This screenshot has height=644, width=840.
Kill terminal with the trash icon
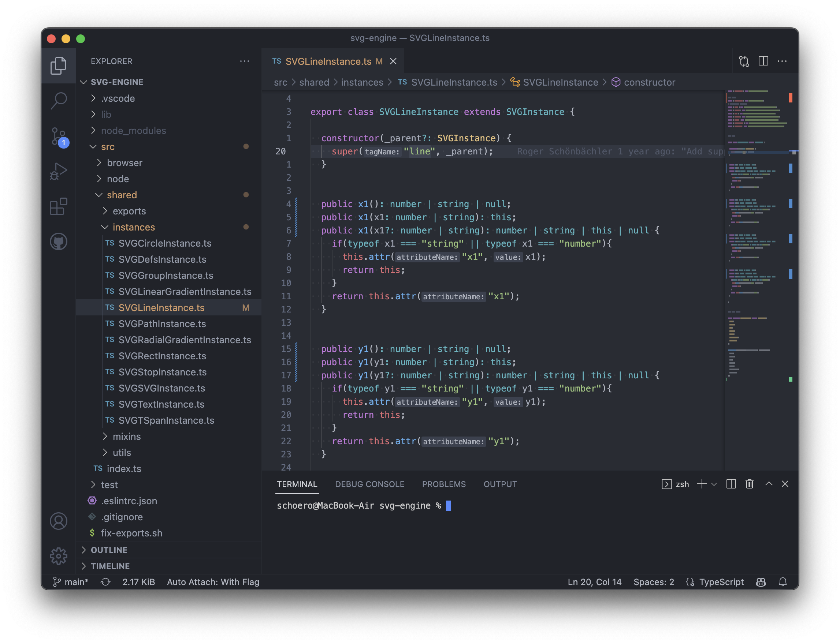[x=749, y=484]
